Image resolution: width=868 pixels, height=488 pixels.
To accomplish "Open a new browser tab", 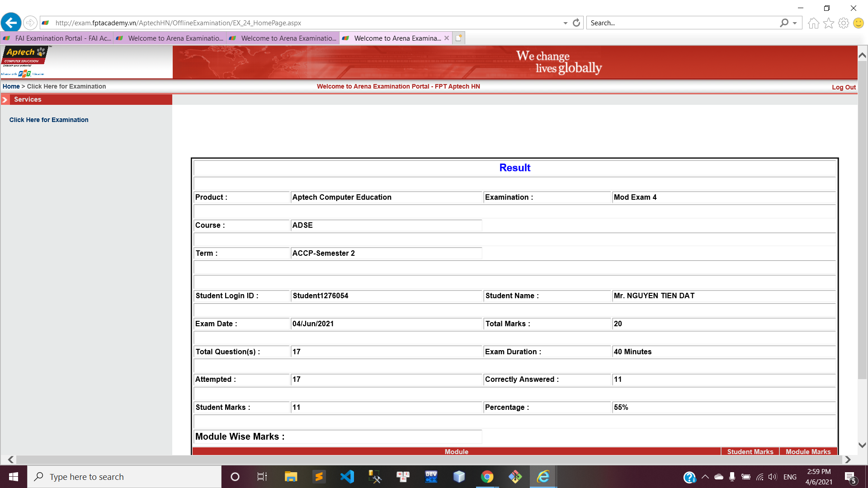I will pos(459,38).
